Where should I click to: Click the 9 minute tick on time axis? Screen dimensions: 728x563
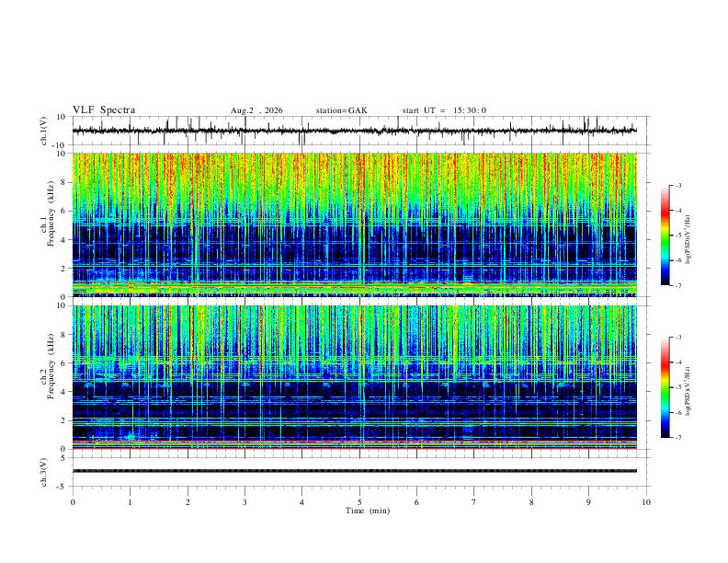pyautogui.click(x=588, y=502)
